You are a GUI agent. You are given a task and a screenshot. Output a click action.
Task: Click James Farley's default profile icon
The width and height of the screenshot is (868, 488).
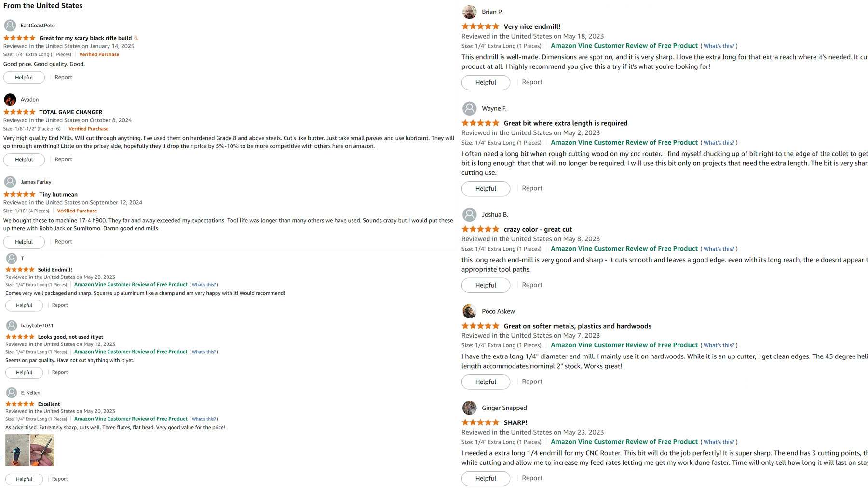pyautogui.click(x=10, y=182)
